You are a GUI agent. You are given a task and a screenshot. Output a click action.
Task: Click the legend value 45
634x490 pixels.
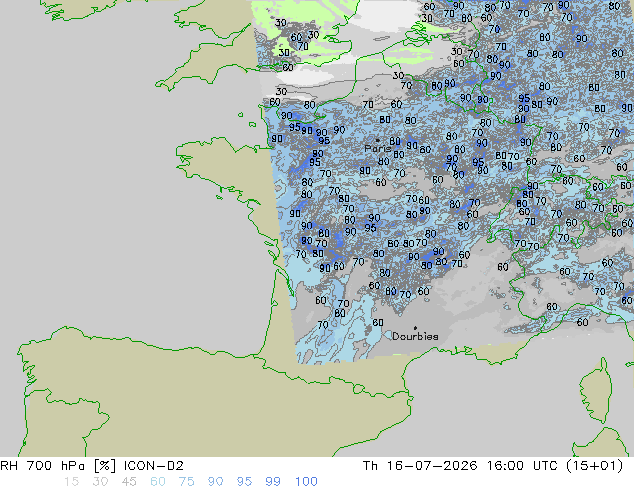pos(129,482)
